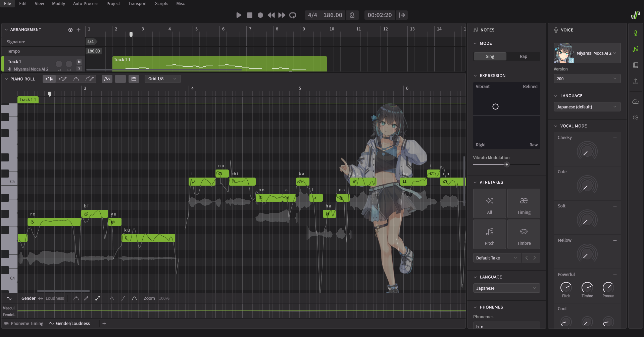Screen dimensions: 644x337
Task: Open the dictionary sidebar icon
Action: [635, 65]
